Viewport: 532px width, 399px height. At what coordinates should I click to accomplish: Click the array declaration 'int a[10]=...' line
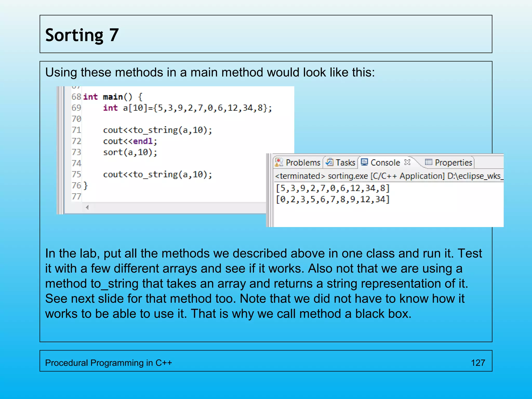pyautogui.click(x=187, y=108)
